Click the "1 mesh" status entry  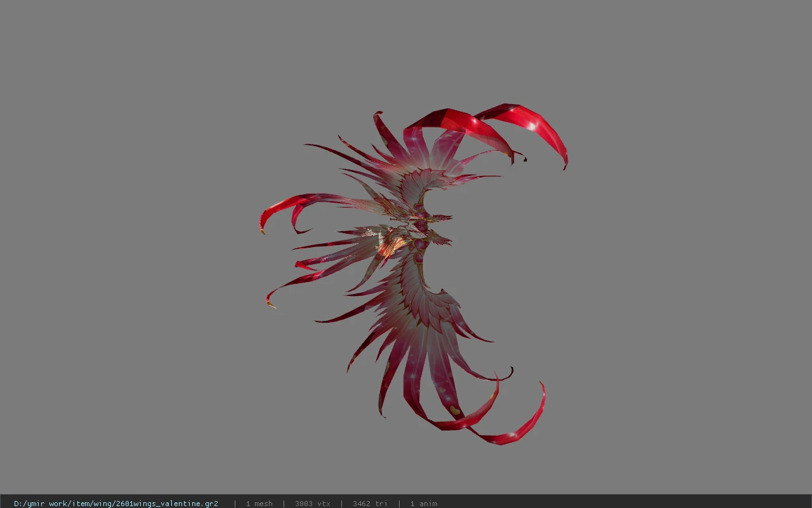click(259, 504)
